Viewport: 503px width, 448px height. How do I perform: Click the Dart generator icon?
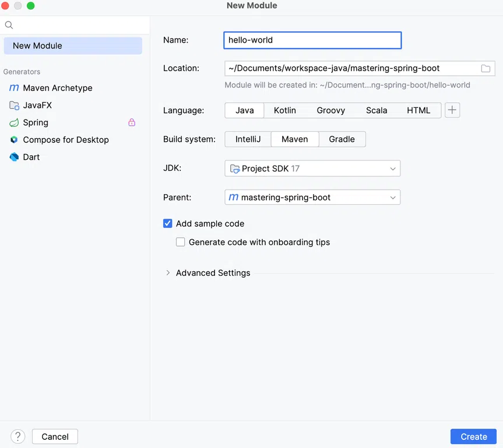click(x=14, y=157)
